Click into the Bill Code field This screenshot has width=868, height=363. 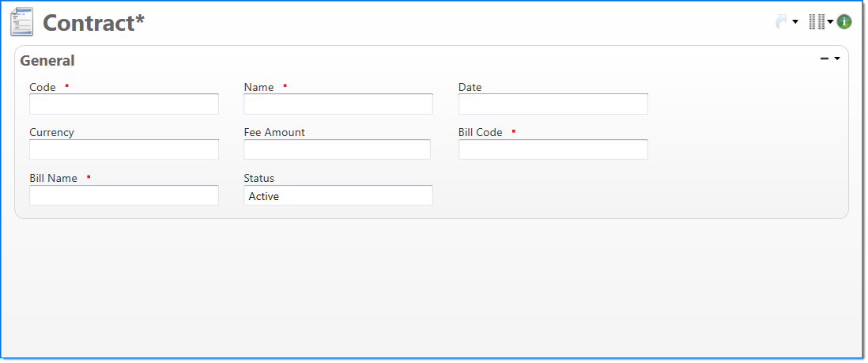tap(553, 149)
